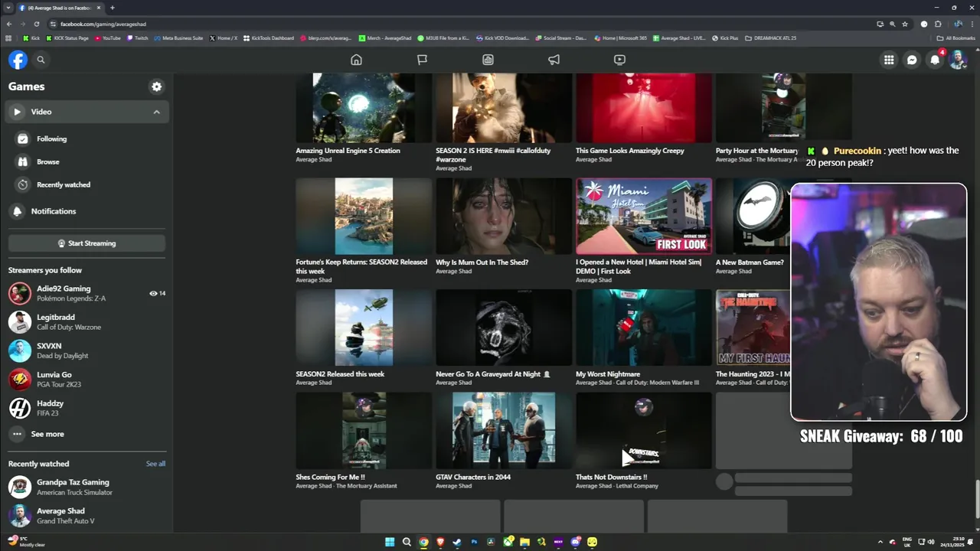Viewport: 980px width, 551px height.
Task: Open the SEASON 2 IS HERE video thumbnail
Action: pyautogui.click(x=504, y=108)
